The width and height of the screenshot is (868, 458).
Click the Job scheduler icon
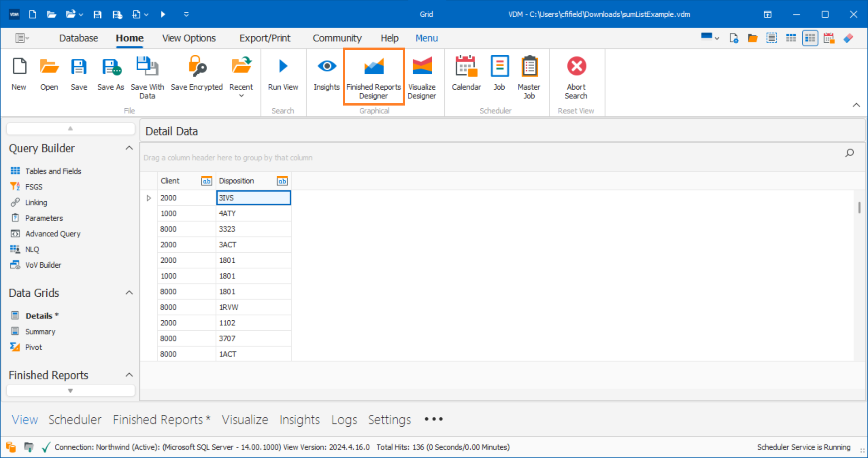500,66
